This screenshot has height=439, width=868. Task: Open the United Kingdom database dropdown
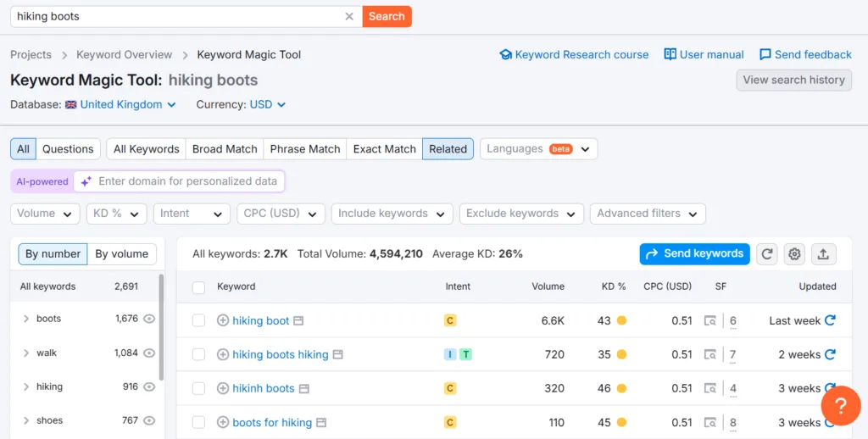pyautogui.click(x=120, y=104)
